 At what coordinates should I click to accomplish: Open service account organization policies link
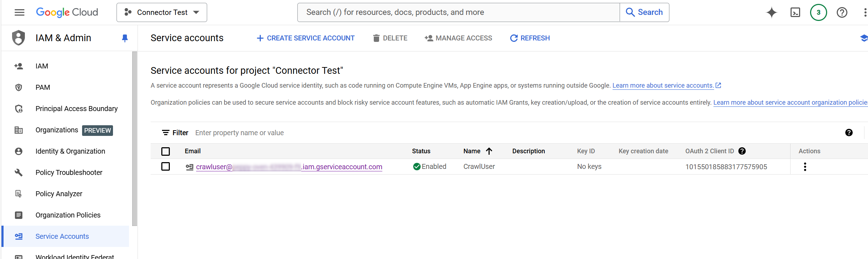pos(791,103)
